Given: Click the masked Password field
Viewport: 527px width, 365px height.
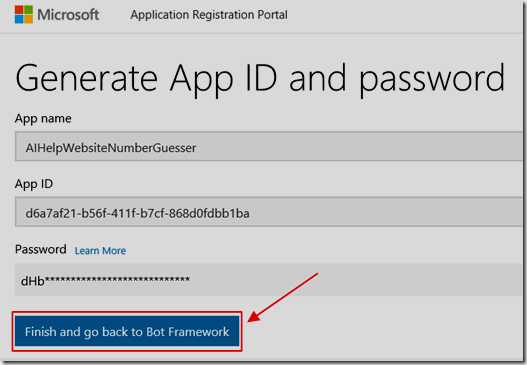Looking at the screenshot, I should point(269,280).
